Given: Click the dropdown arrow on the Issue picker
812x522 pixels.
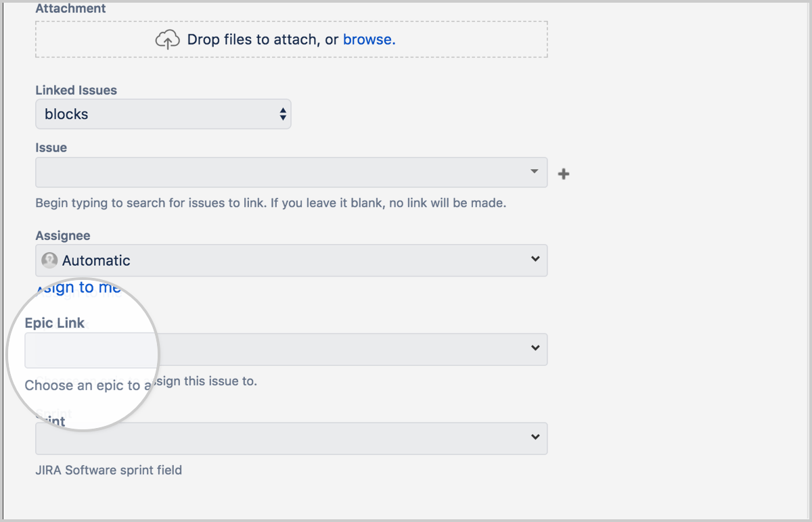Looking at the screenshot, I should [x=534, y=172].
